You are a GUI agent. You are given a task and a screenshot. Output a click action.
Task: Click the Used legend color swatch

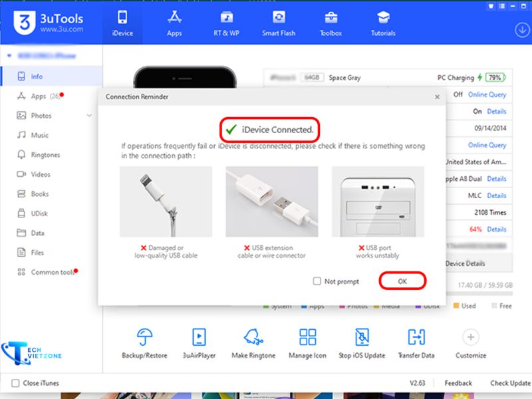click(x=456, y=306)
